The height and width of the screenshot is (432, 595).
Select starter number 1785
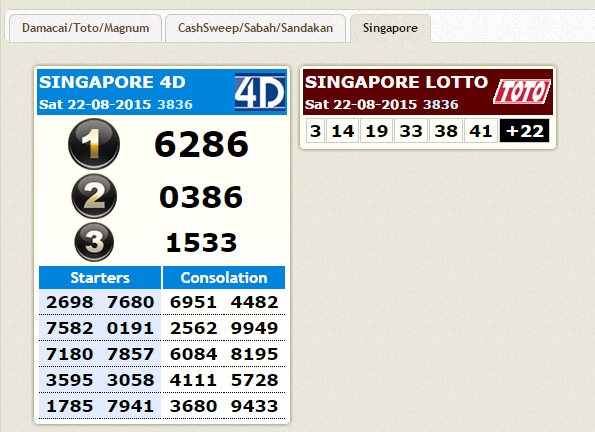(x=70, y=406)
